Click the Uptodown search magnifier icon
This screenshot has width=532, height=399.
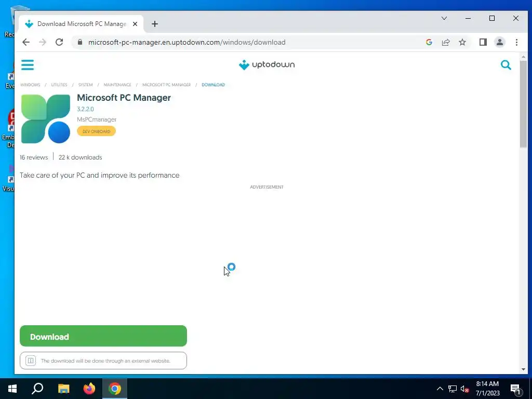click(x=506, y=65)
